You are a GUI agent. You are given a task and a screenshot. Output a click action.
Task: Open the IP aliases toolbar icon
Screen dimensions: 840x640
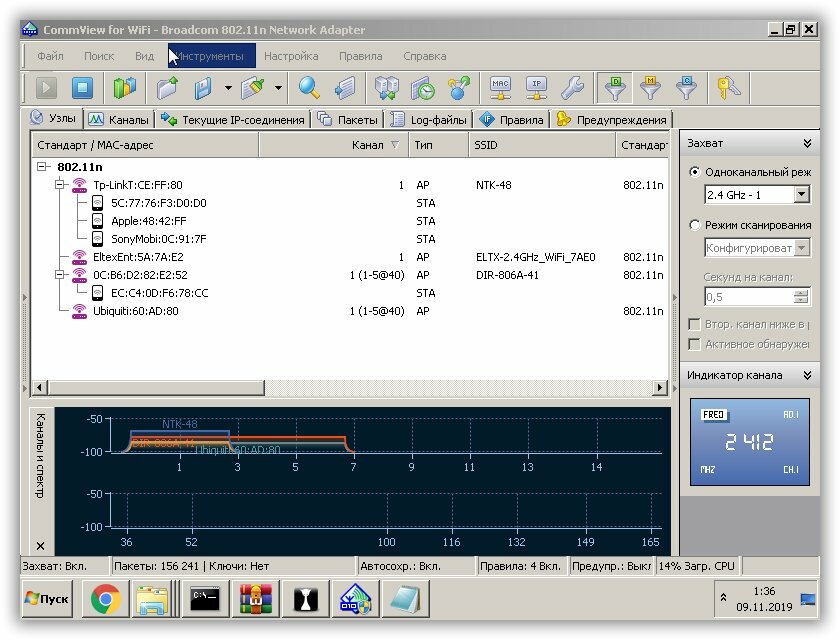click(537, 88)
